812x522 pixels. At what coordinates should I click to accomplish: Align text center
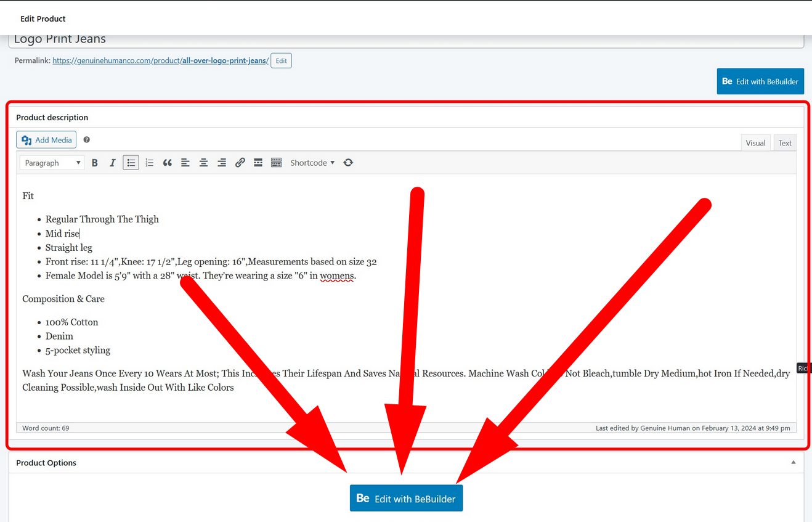coord(203,163)
